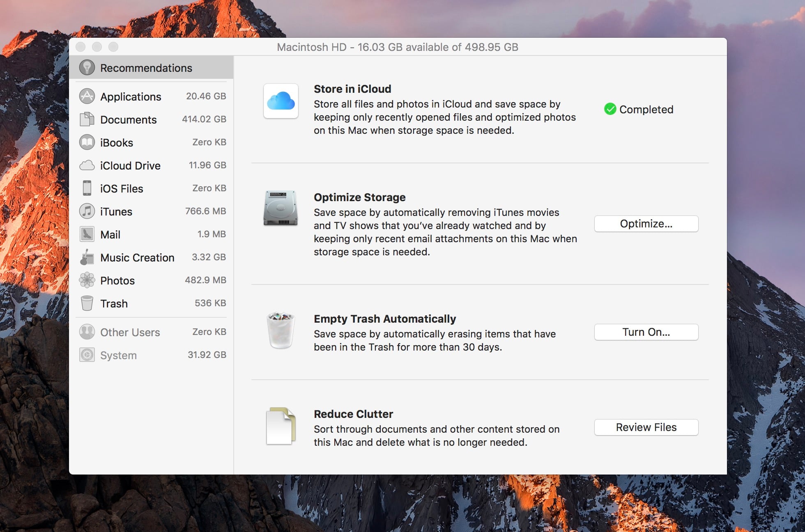
Task: Click Turn On... for Empty Trash Automatically
Action: pos(646,332)
